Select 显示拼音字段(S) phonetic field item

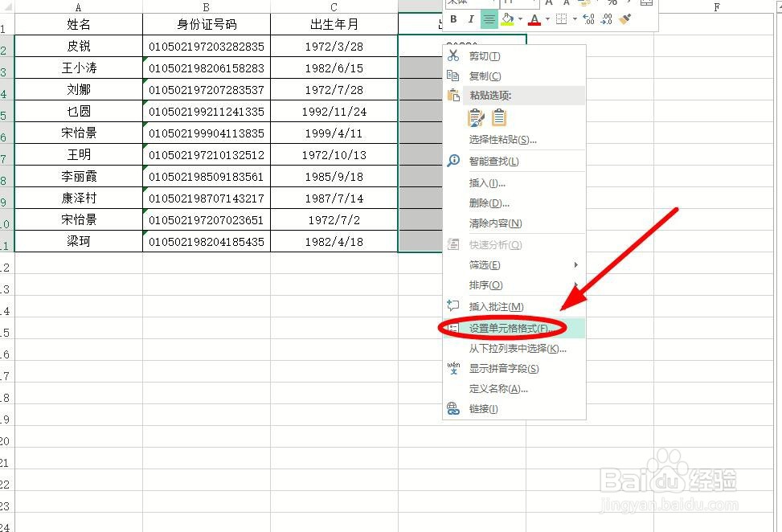514,368
